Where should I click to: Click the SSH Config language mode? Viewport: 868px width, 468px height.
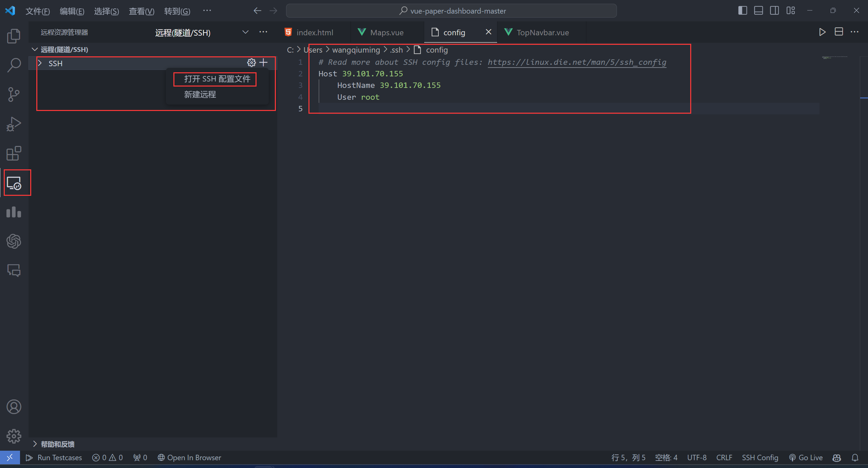click(760, 457)
